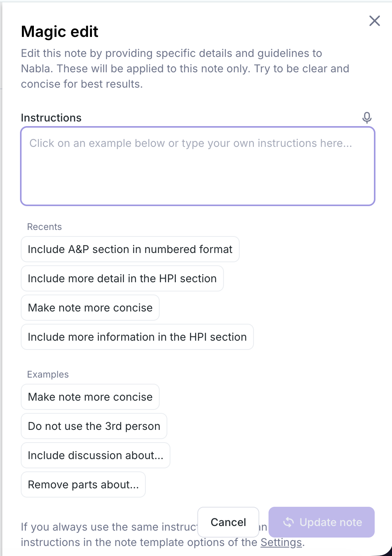Click the Cancel button
The height and width of the screenshot is (556, 392).
click(x=228, y=522)
